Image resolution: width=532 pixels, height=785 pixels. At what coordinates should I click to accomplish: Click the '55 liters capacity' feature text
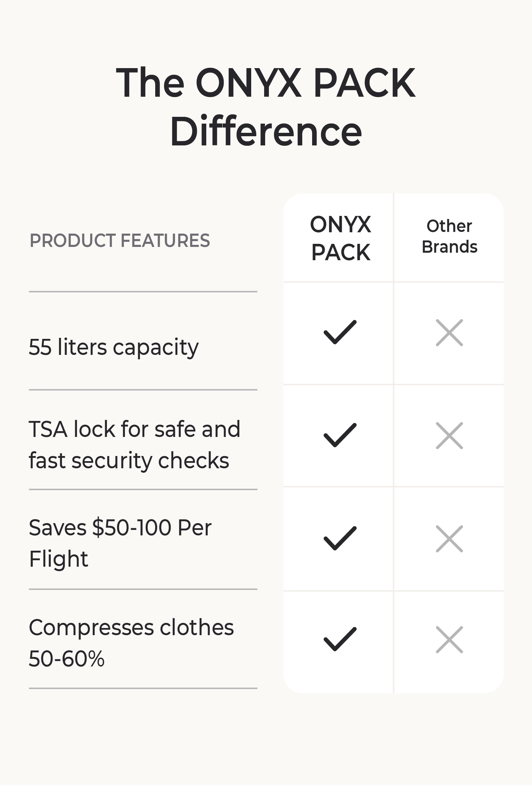pos(114,348)
